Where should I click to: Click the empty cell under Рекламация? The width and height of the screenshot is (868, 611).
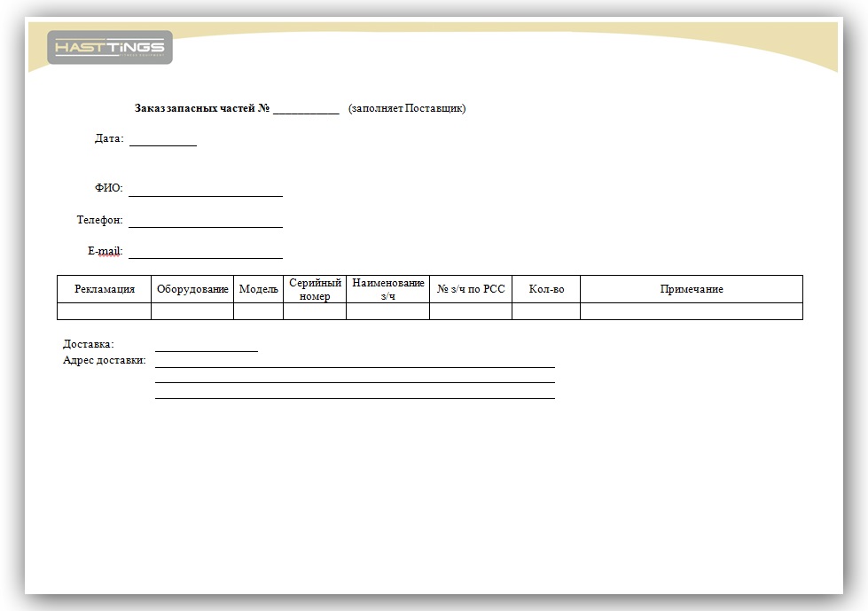(105, 311)
